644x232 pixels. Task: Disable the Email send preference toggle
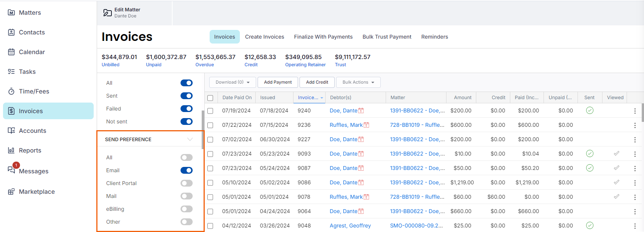click(187, 170)
